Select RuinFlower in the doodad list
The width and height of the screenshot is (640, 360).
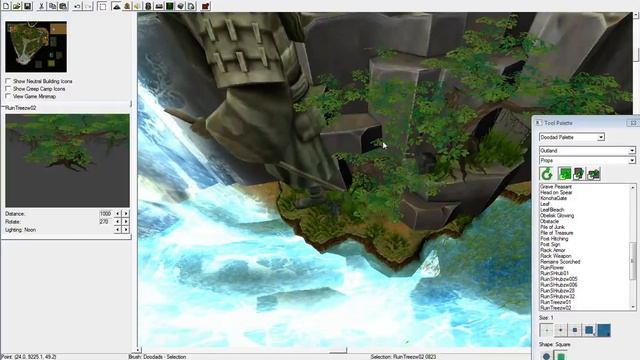click(x=552, y=267)
